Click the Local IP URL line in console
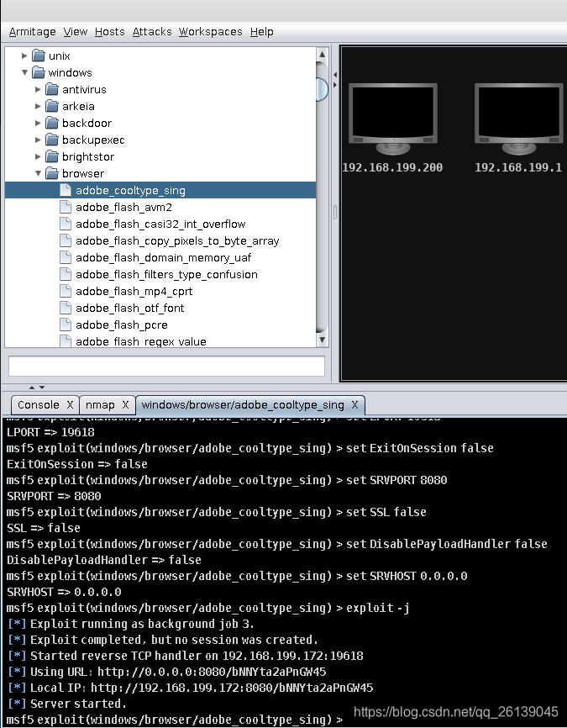The image size is (567, 728). coord(190,688)
